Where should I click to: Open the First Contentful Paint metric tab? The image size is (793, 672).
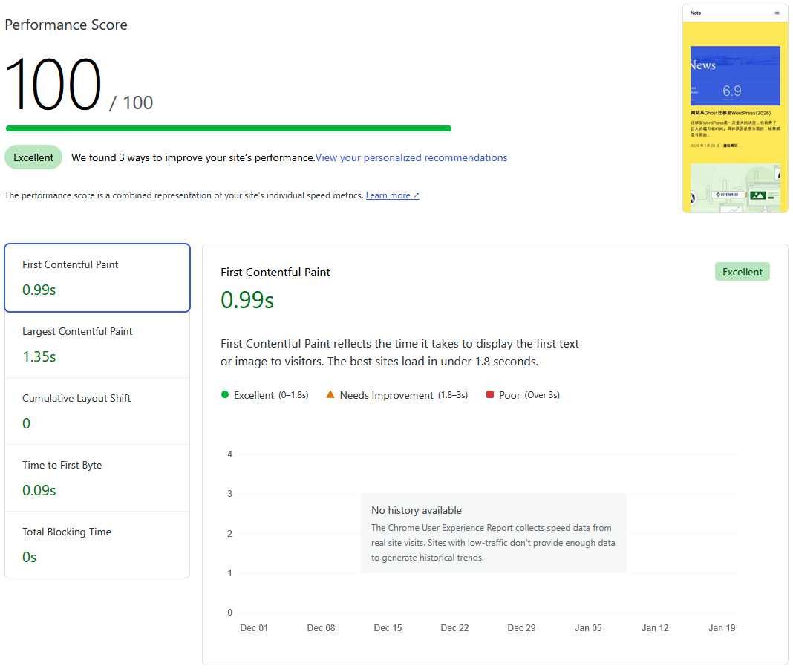[x=97, y=278]
